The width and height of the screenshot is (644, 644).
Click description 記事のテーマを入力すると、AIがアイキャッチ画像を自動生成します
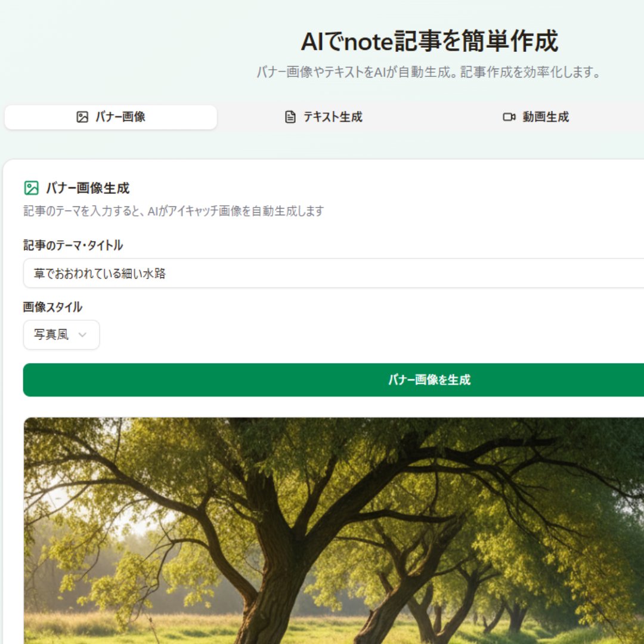click(174, 211)
